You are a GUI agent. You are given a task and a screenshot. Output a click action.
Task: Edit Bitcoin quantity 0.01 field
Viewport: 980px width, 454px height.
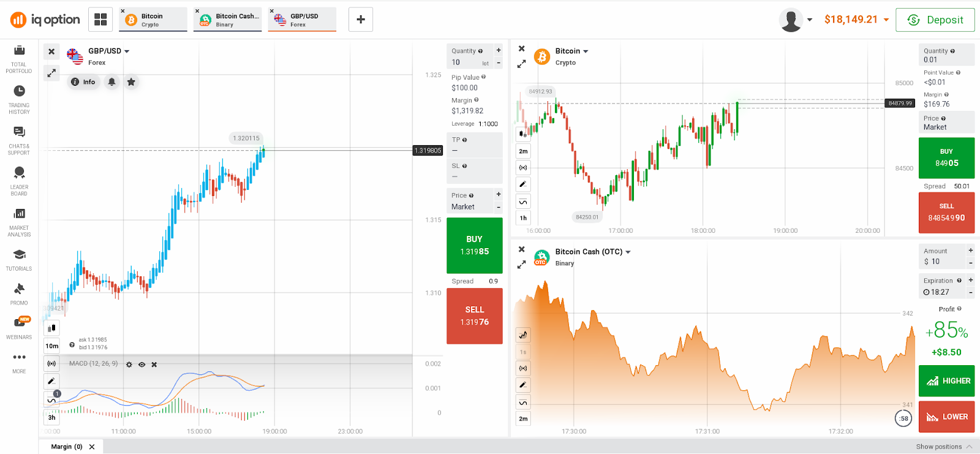tap(947, 55)
